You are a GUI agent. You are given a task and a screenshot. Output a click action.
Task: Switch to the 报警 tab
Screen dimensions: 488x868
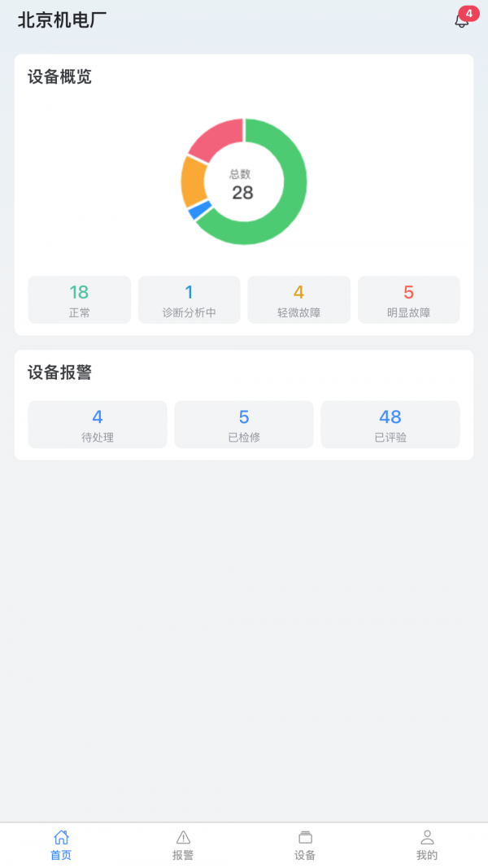click(x=182, y=846)
